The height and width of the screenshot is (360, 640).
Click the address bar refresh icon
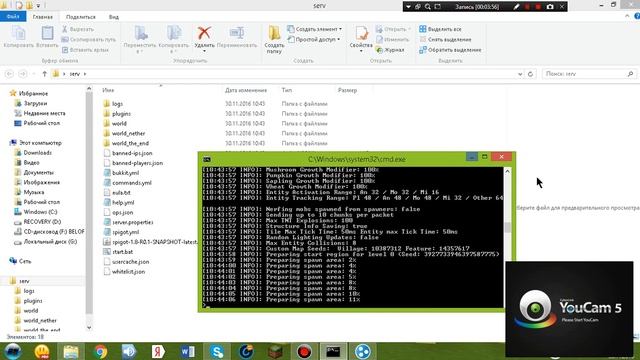click(530, 74)
